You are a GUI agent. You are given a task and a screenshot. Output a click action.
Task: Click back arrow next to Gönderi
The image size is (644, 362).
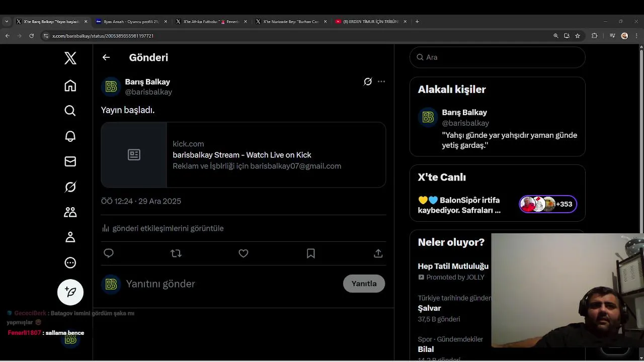pyautogui.click(x=106, y=57)
